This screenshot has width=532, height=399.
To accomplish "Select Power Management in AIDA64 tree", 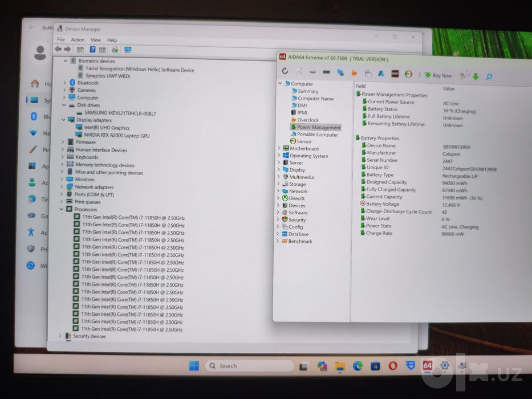I will click(319, 127).
